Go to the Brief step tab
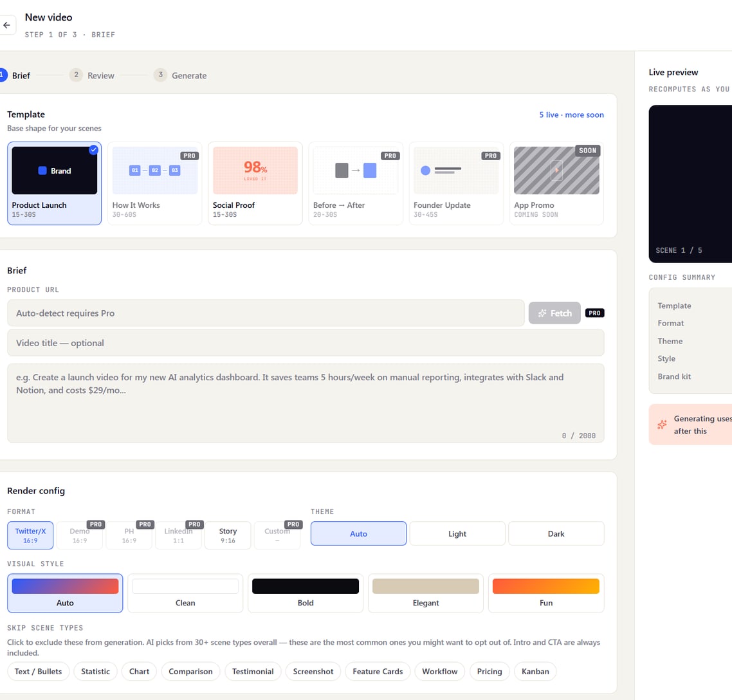 coord(15,75)
